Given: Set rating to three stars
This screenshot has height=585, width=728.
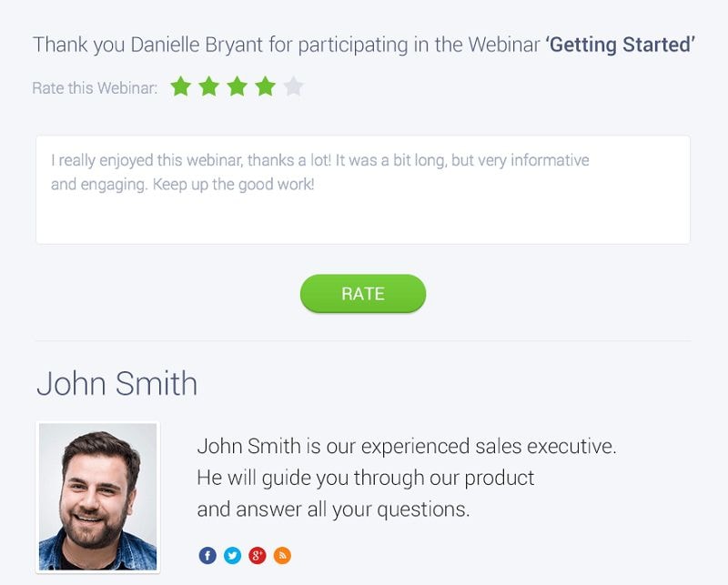Looking at the screenshot, I should point(237,87).
